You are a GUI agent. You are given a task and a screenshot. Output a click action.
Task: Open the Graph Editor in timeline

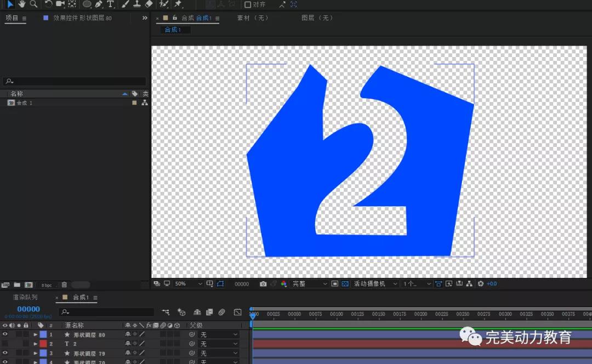pyautogui.click(x=237, y=312)
